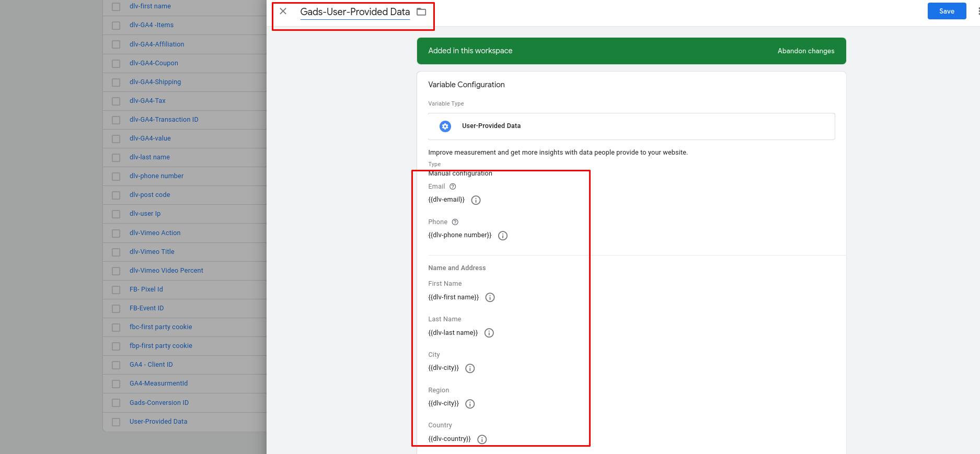Open the three-dot more options menu
The image size is (980, 454).
[x=977, y=11]
